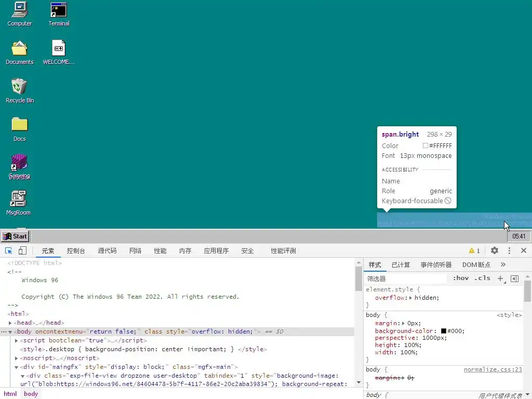Click the <style> source link
The image size is (532, 399).
coord(509,315)
